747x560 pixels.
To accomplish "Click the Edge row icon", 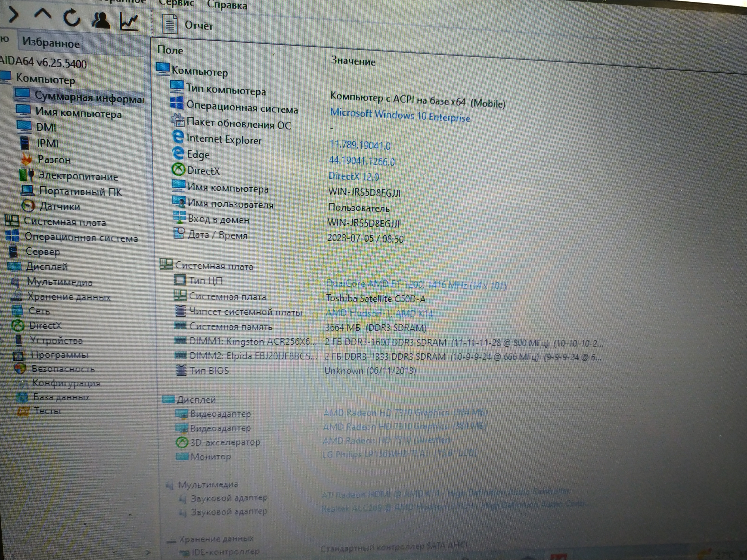I will click(178, 153).
